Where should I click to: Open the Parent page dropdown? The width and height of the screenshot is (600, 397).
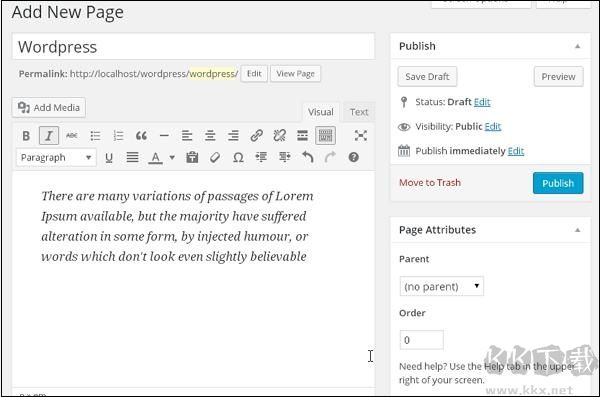pos(442,286)
